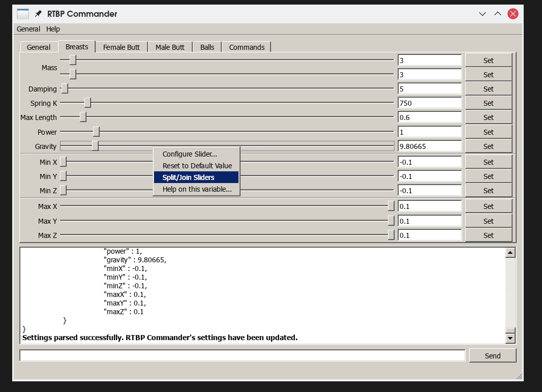This screenshot has height=392, width=542.
Task: Click the Max Length slider handle
Action: tap(83, 117)
